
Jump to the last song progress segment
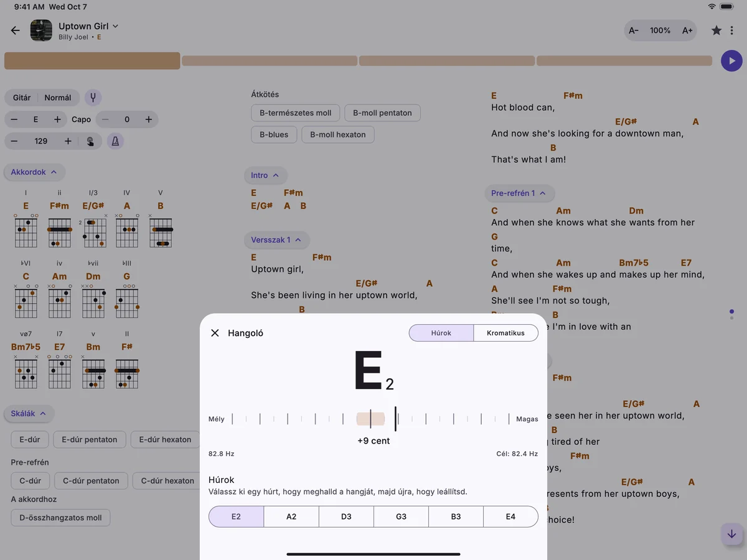click(x=624, y=61)
